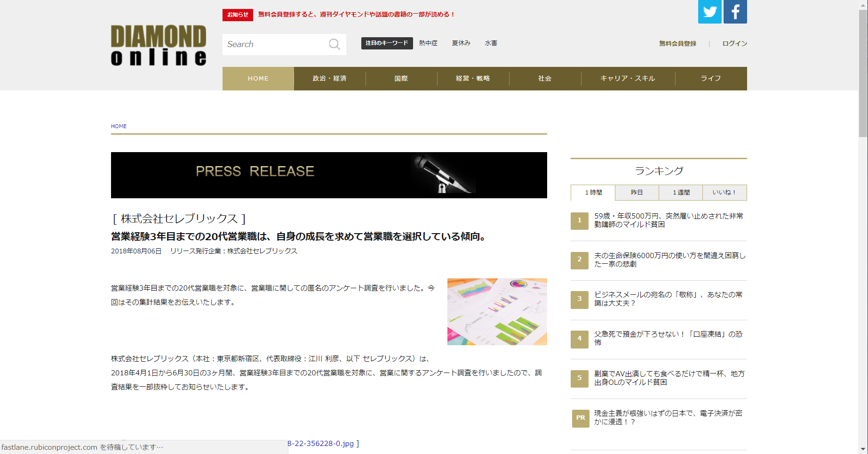The height and width of the screenshot is (454, 868).
Task: Open article about 地方出身OLのマイルド貧困
Action: pos(669,378)
